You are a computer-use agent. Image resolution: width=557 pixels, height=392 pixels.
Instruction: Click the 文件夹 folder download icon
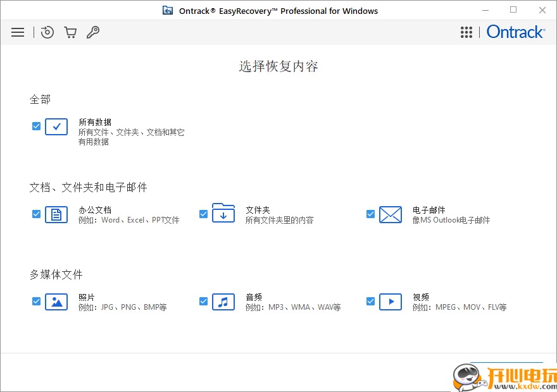click(x=223, y=214)
